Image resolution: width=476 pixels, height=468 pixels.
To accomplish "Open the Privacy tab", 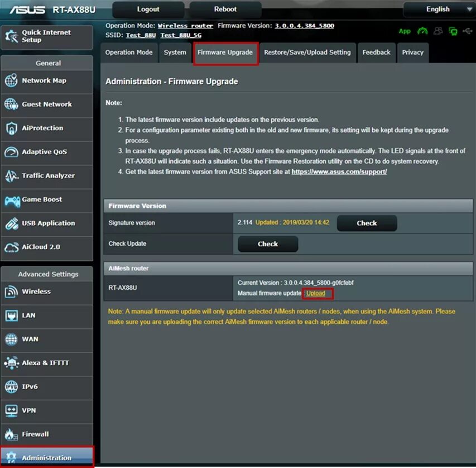I will click(412, 52).
